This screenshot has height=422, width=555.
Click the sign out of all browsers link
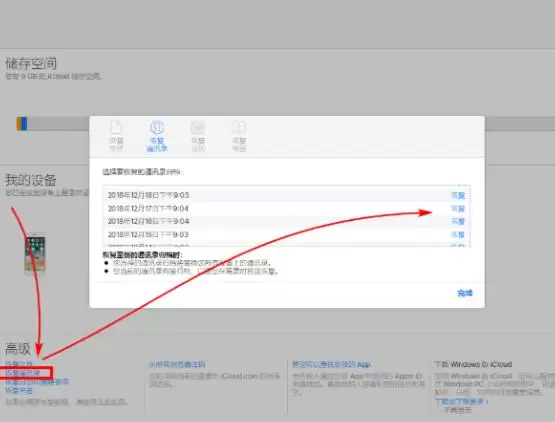pos(177,364)
